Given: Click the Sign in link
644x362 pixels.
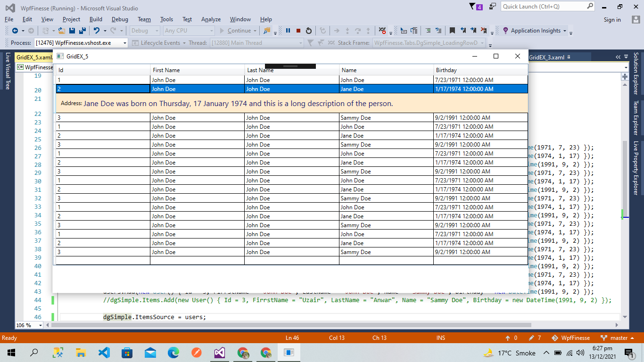Looking at the screenshot, I should tap(612, 19).
